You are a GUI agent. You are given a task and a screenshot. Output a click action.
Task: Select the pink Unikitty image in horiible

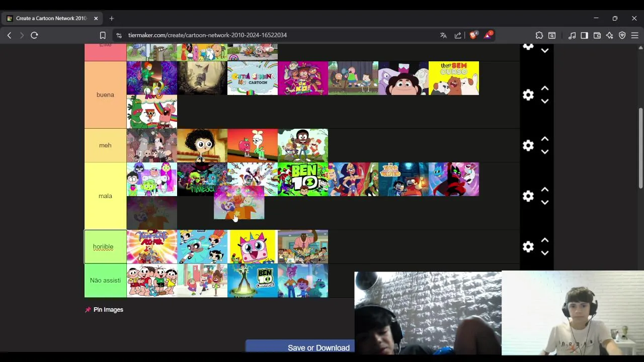point(253,247)
